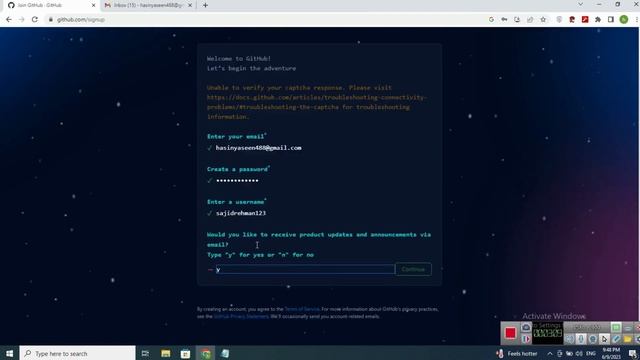This screenshot has height=360, width=640.
Task: Open the Extensions puzzle menu
Action: point(598,19)
